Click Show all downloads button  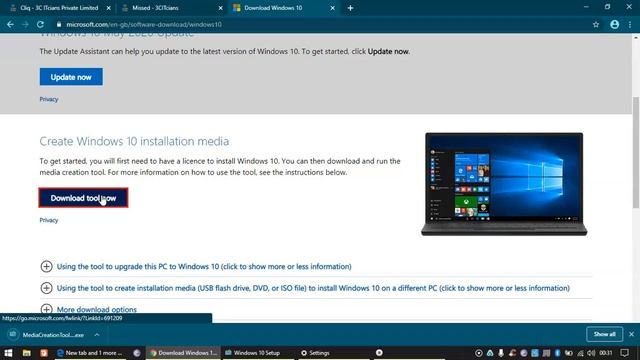tap(604, 334)
